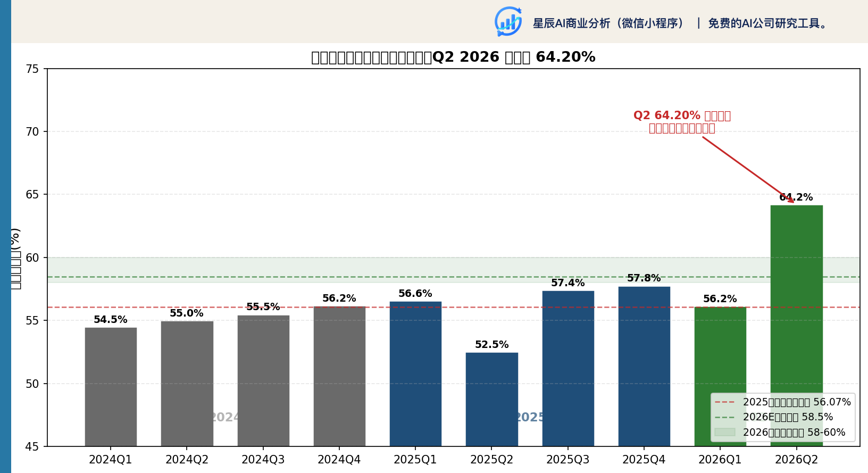The width and height of the screenshot is (868, 473).
Task: Click the 2024Q2 axis label
Action: 187,460
